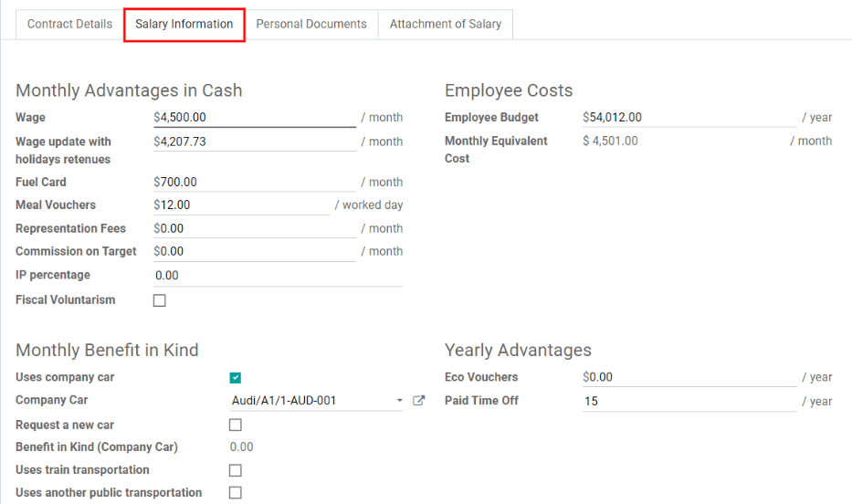Open the Company Car external link icon

coord(419,400)
